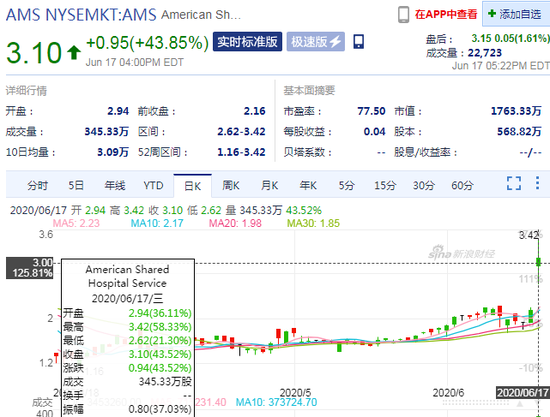The height and width of the screenshot is (417, 550).
Task: Select the 30分 chart tab
Action: [424, 185]
